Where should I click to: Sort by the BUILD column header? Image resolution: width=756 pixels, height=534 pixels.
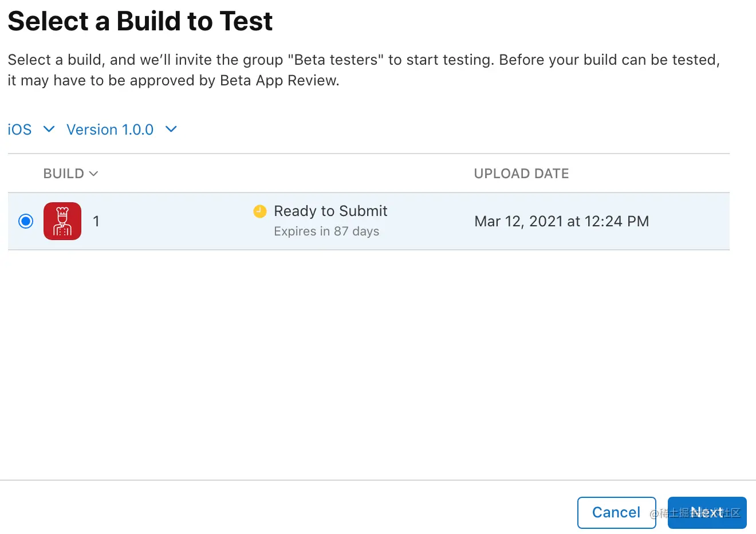tap(70, 174)
